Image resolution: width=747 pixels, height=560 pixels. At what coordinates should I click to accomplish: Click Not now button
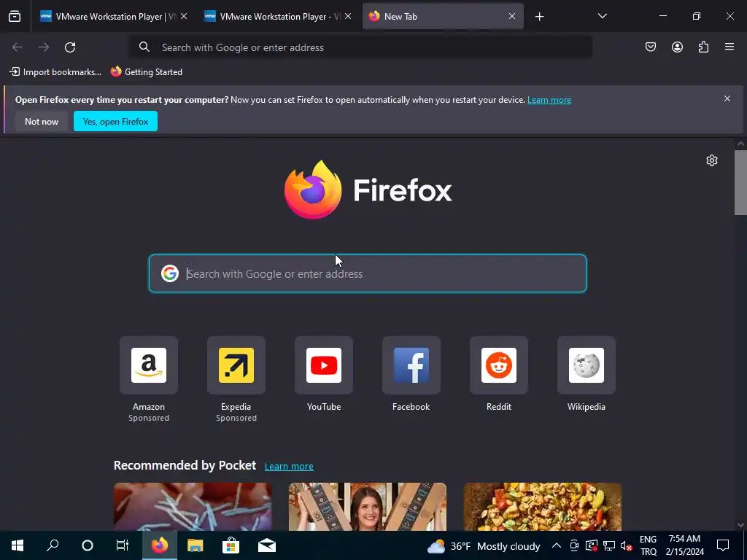click(x=42, y=122)
